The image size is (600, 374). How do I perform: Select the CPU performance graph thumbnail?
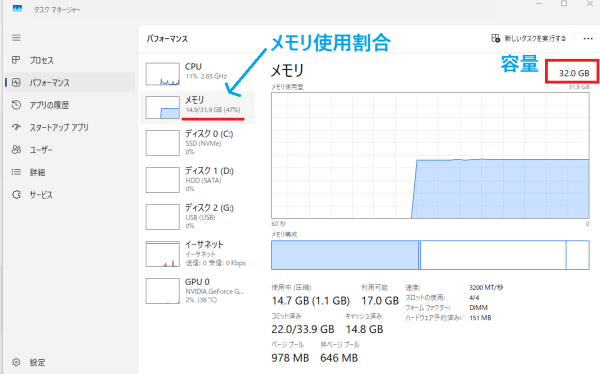(x=163, y=74)
